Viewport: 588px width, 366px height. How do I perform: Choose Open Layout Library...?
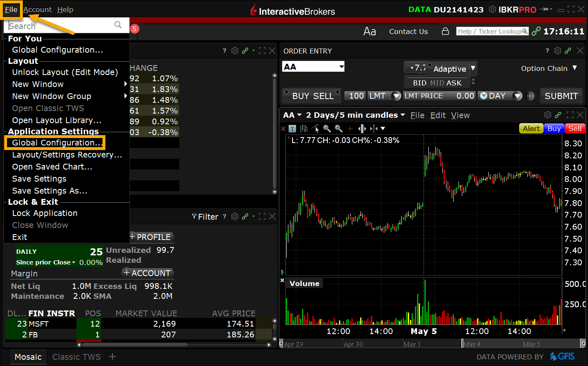coord(57,120)
